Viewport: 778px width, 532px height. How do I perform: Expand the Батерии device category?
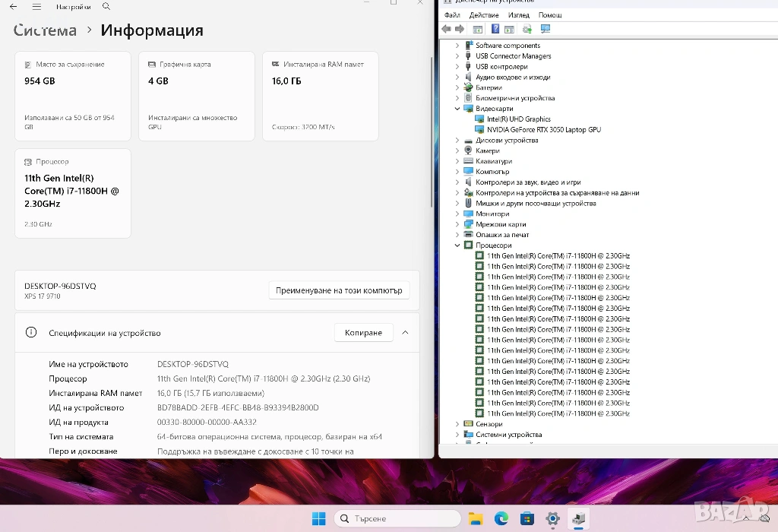(x=457, y=87)
